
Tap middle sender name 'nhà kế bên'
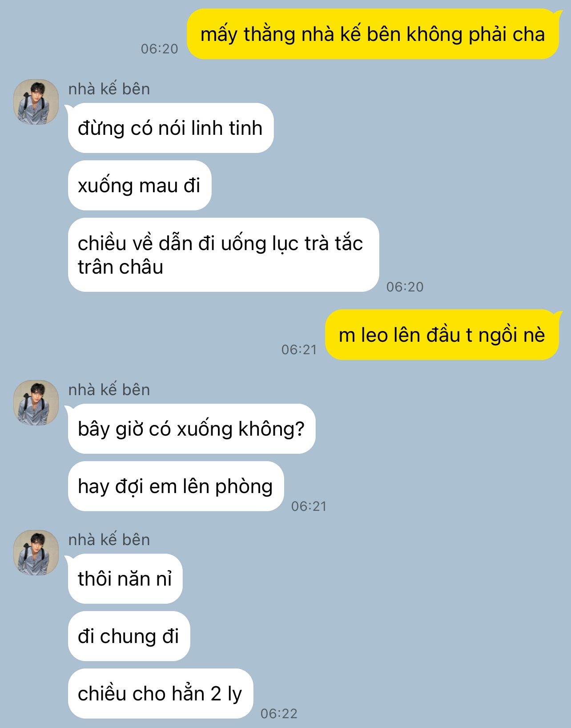[x=109, y=390]
